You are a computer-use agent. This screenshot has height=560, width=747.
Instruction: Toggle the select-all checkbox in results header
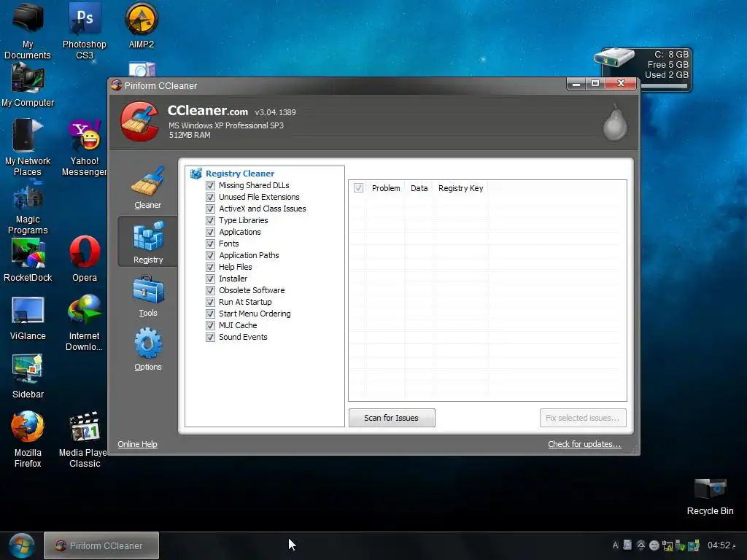click(358, 188)
